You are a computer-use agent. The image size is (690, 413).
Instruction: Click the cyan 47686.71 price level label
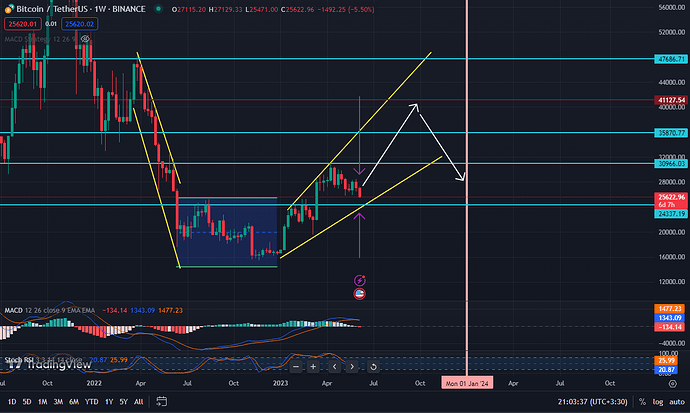click(x=668, y=59)
